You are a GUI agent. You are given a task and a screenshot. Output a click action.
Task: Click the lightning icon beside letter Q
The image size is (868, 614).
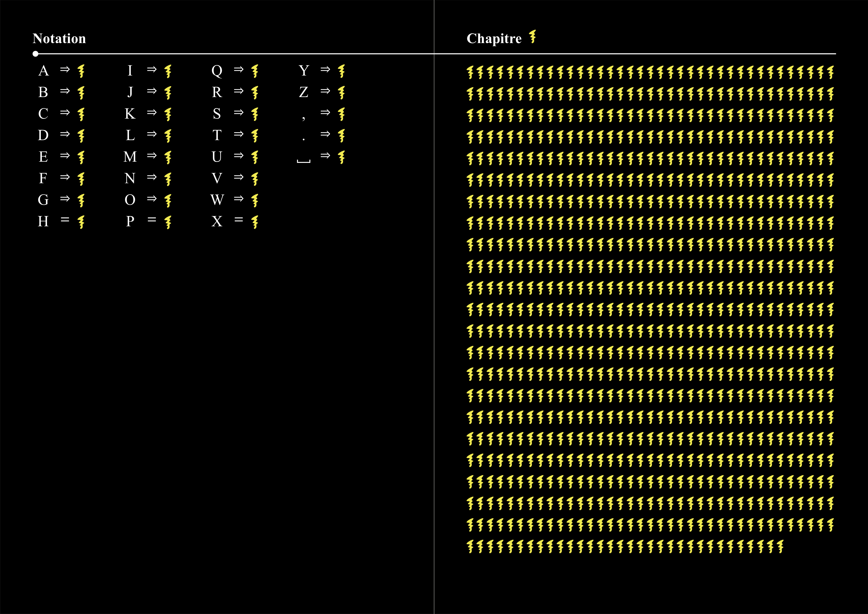tap(255, 71)
